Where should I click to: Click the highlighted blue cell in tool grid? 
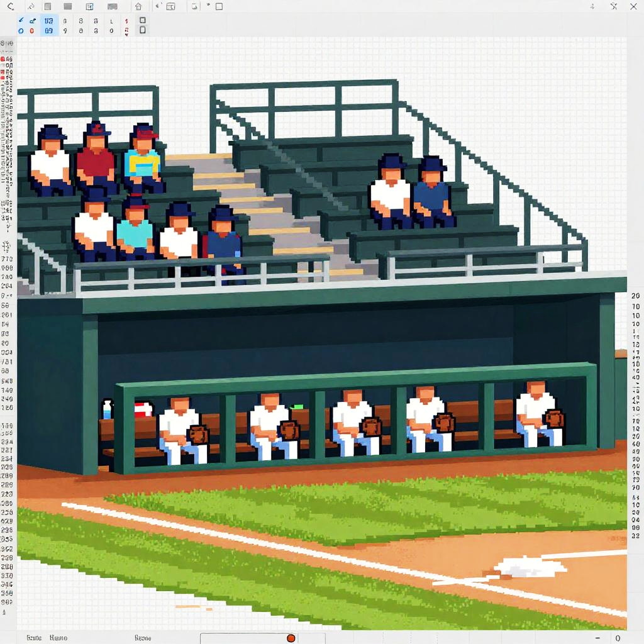49,25
